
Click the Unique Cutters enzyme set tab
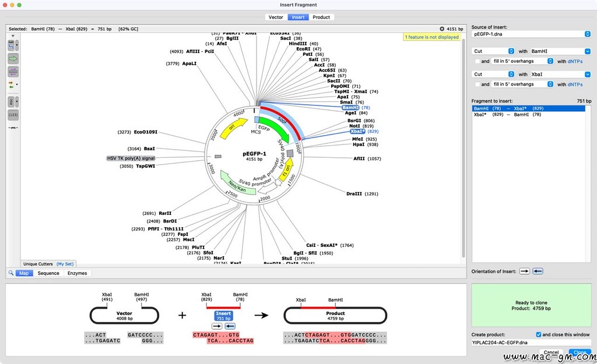point(38,264)
